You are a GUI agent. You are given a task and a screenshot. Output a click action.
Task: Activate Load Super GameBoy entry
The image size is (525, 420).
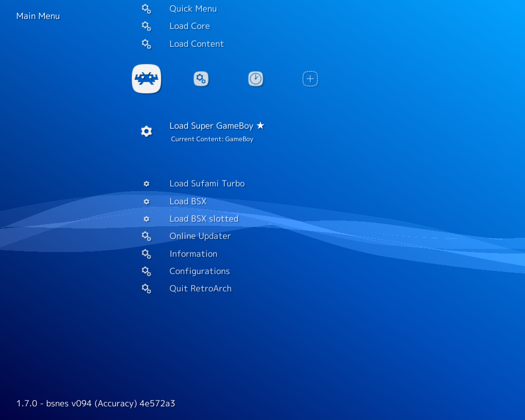(211, 126)
